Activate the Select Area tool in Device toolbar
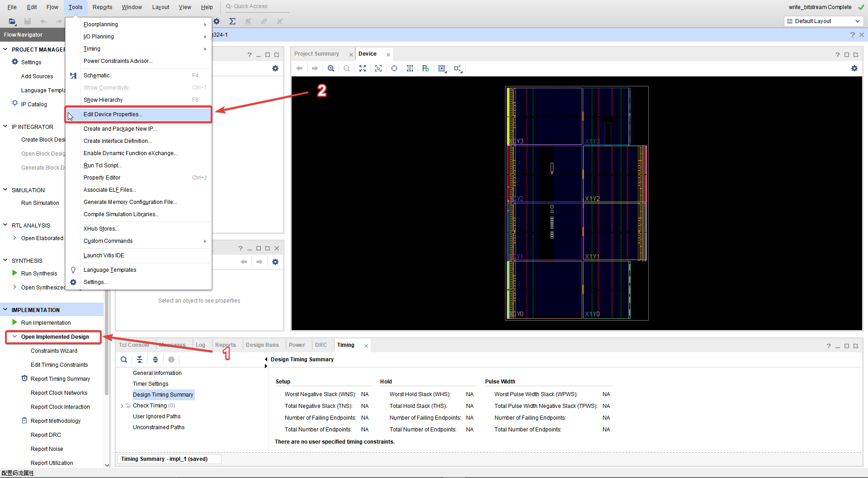868x478 pixels. tap(378, 68)
